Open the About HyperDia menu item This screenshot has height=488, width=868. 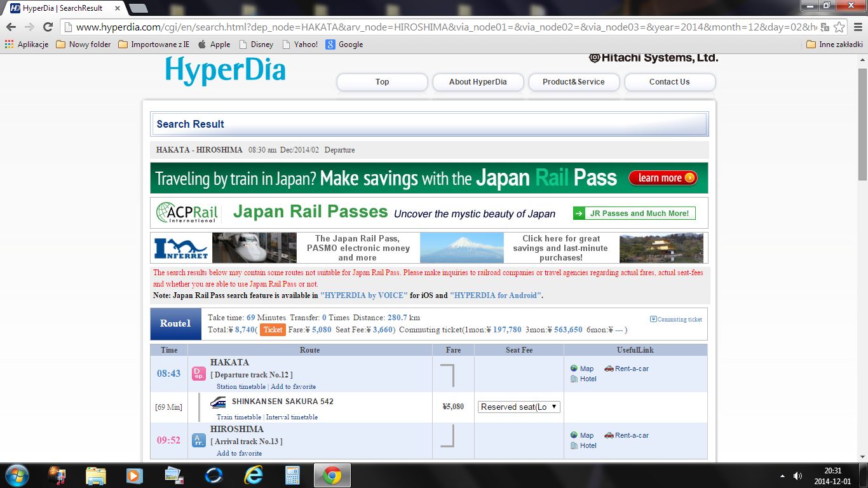(x=478, y=82)
